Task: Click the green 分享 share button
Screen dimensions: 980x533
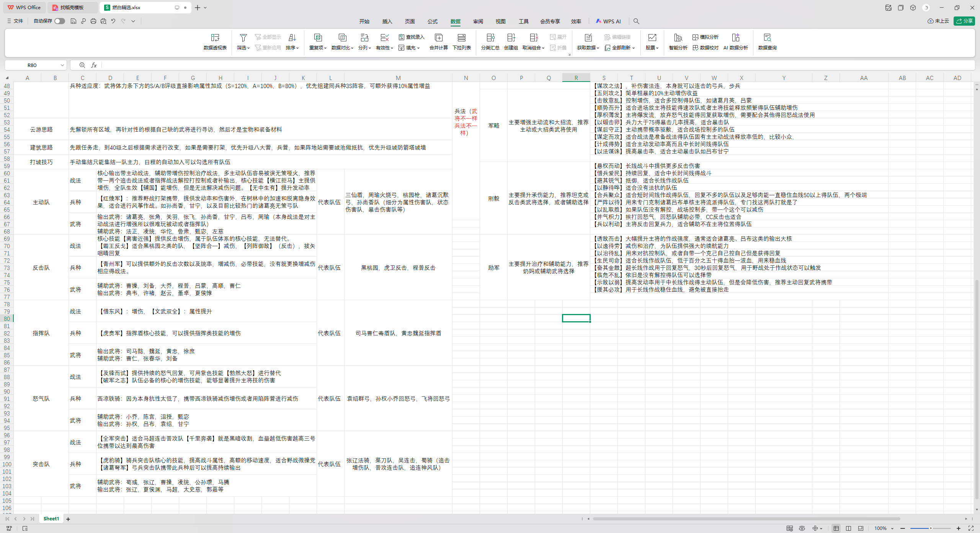Action: (x=964, y=21)
